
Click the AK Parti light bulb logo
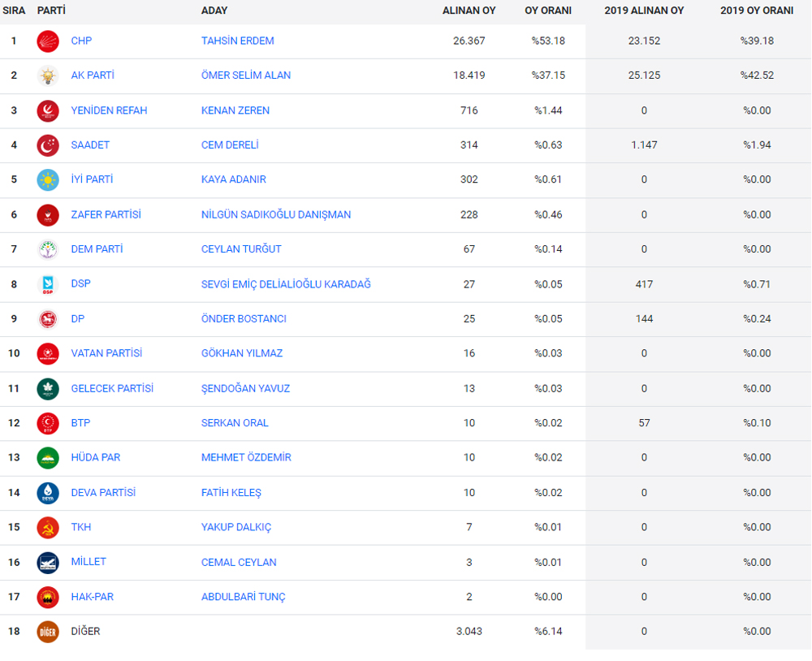48,76
